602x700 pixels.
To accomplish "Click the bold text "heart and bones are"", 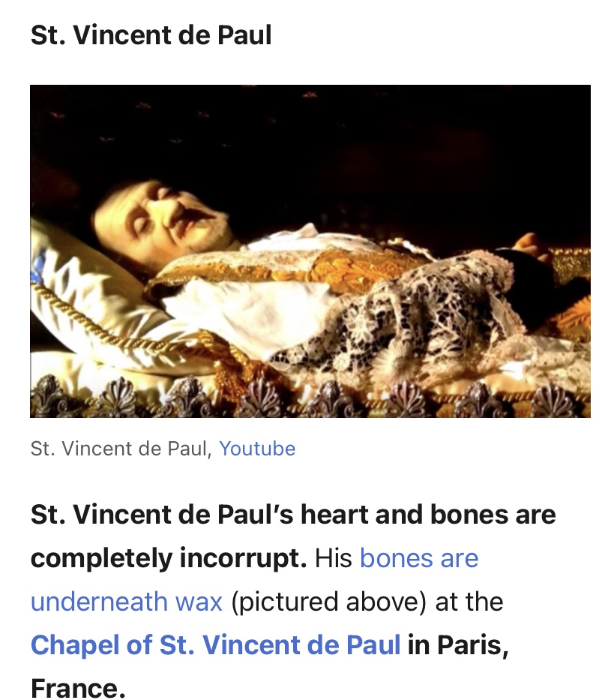I will point(428,514).
